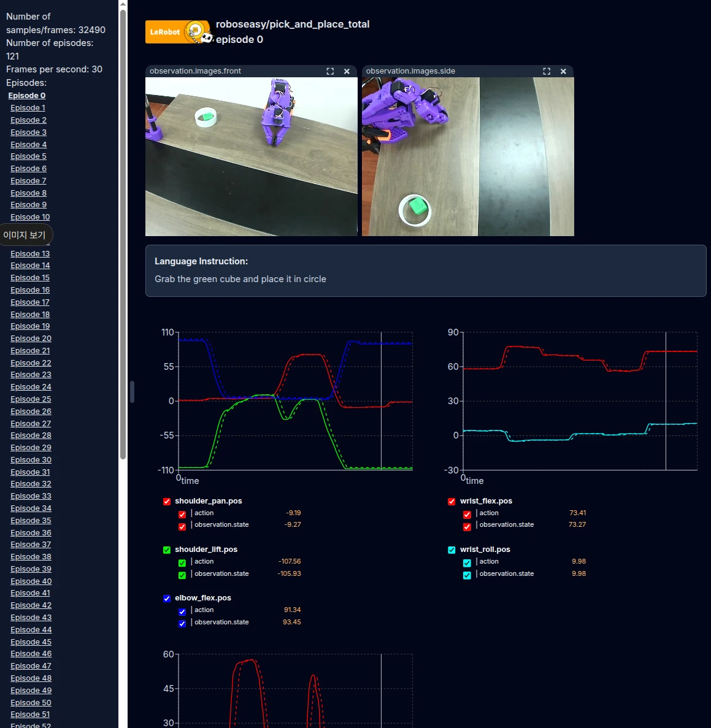The width and height of the screenshot is (711, 728).
Task: Uncheck shoulder_lift.pos observation.state series
Action: click(x=182, y=575)
